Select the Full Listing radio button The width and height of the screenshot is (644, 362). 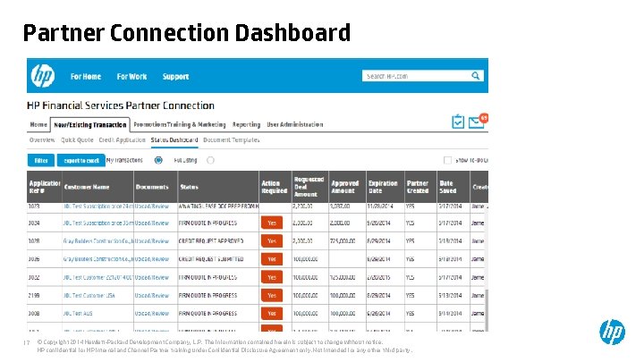click(210, 160)
